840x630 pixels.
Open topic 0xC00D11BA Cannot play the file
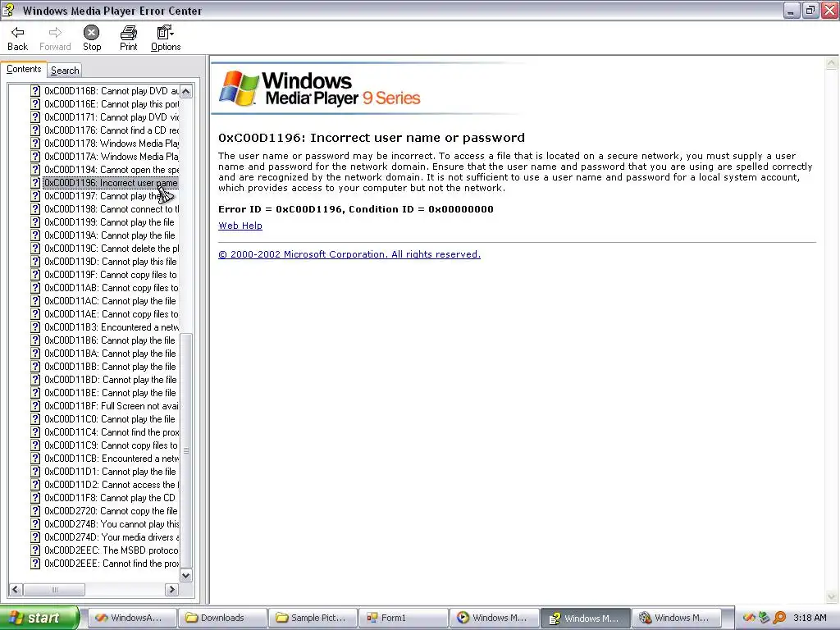point(111,354)
